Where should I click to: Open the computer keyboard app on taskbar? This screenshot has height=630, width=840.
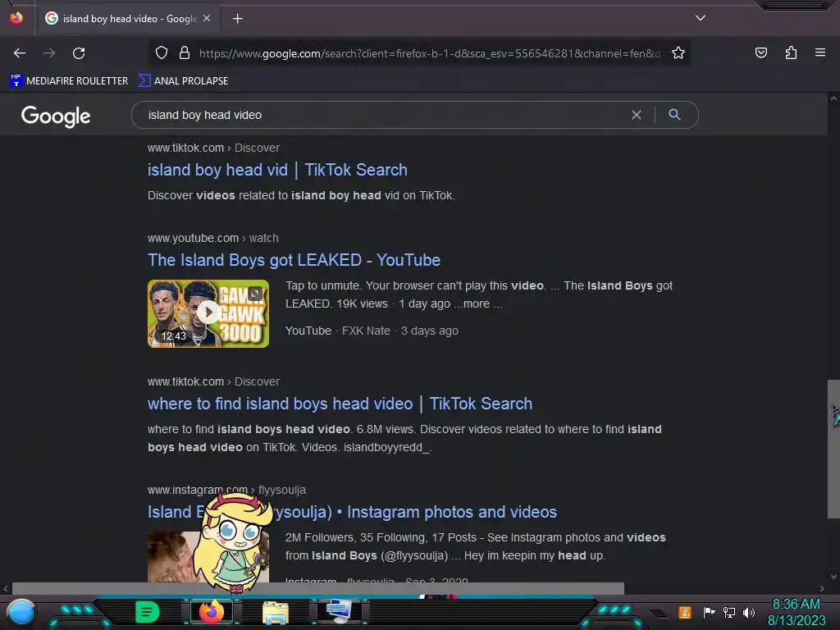coord(339,611)
